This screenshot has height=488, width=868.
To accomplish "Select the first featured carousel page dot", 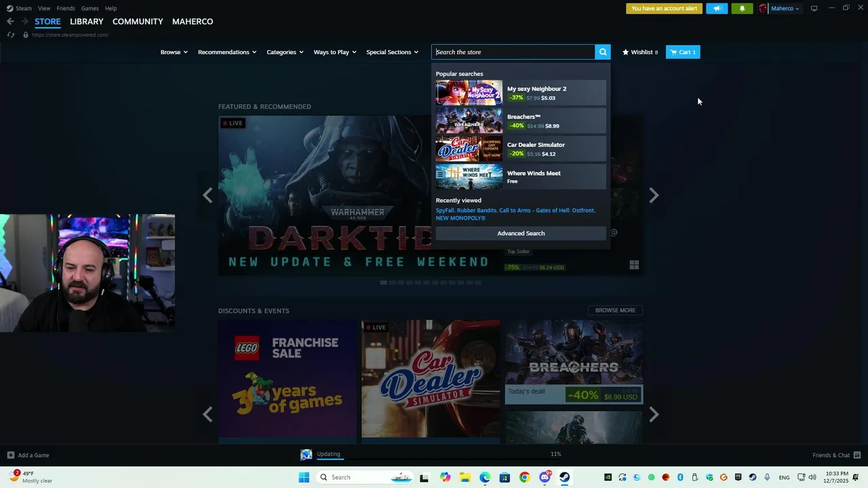I will (x=383, y=283).
